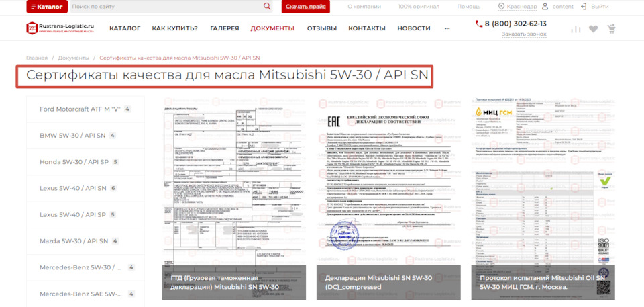644x307 pixels.
Task: Select Lexus 5W-40 / API SN category
Action: point(85,188)
